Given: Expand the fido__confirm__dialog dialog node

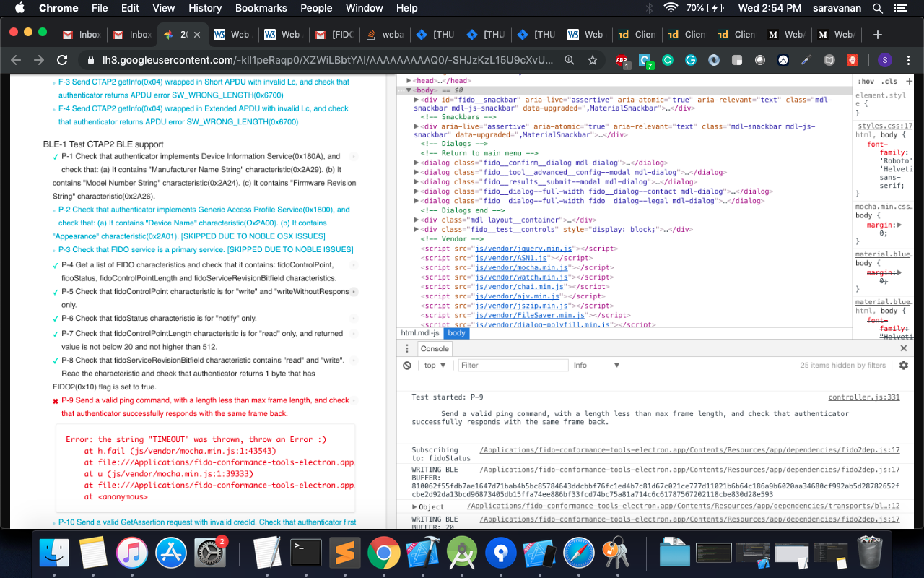Looking at the screenshot, I should point(417,163).
